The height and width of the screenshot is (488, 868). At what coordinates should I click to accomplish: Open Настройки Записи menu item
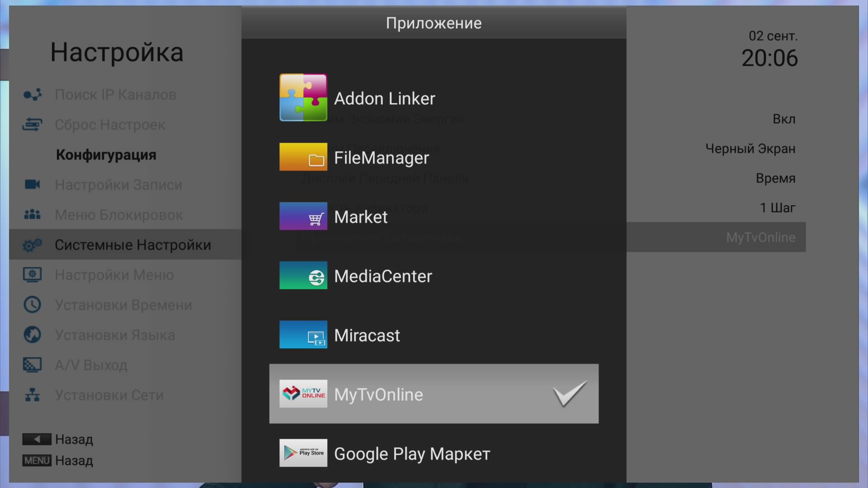point(118,185)
